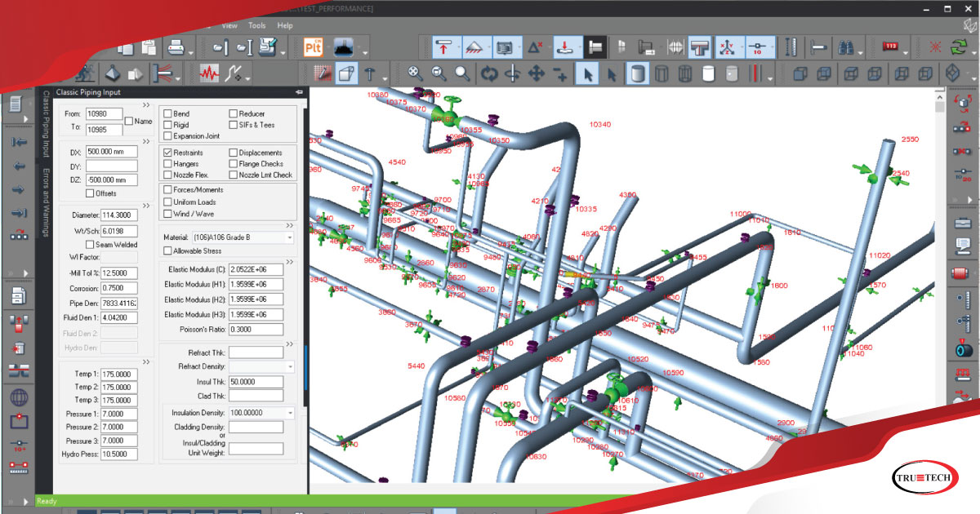
Task: Click the green refresh arrows icon
Action: coord(957,47)
